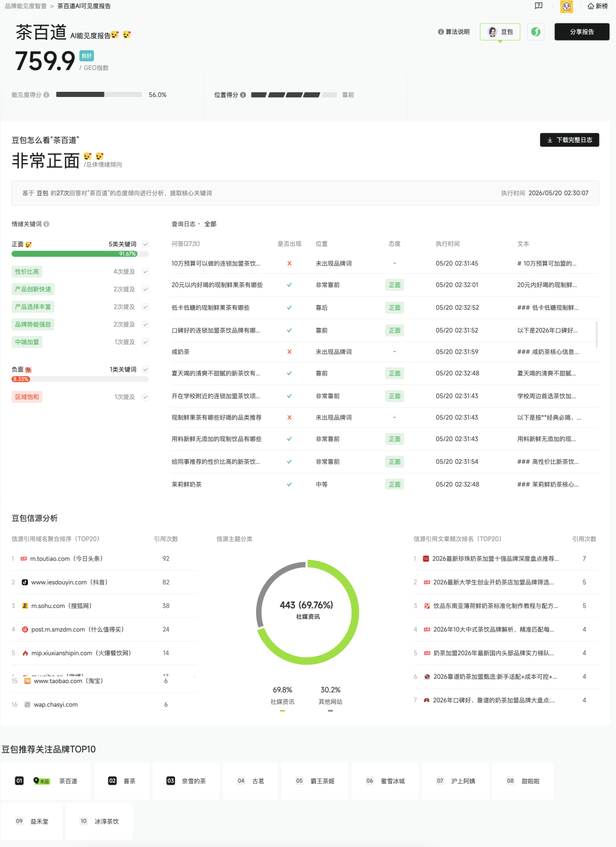
Task: Click the Douyin favicon for www.iesdouyin.com
Action: coord(25,582)
